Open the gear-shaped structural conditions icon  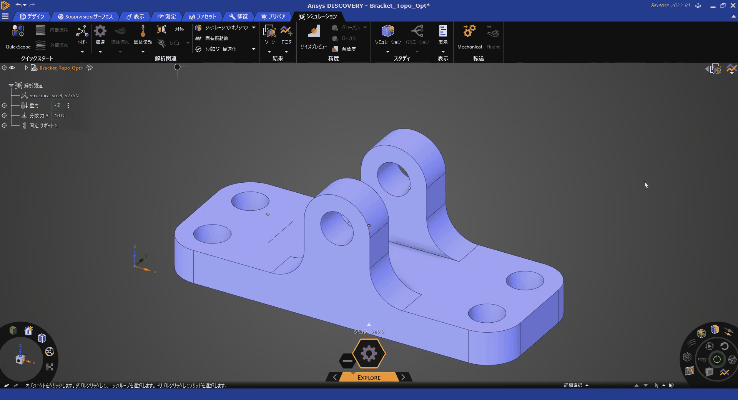[x=100, y=32]
